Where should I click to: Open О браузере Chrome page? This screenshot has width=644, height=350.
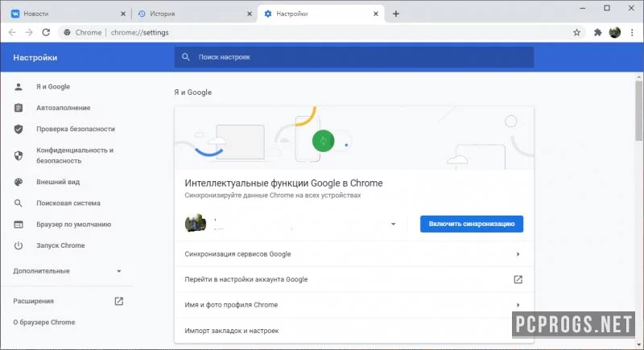click(x=44, y=323)
